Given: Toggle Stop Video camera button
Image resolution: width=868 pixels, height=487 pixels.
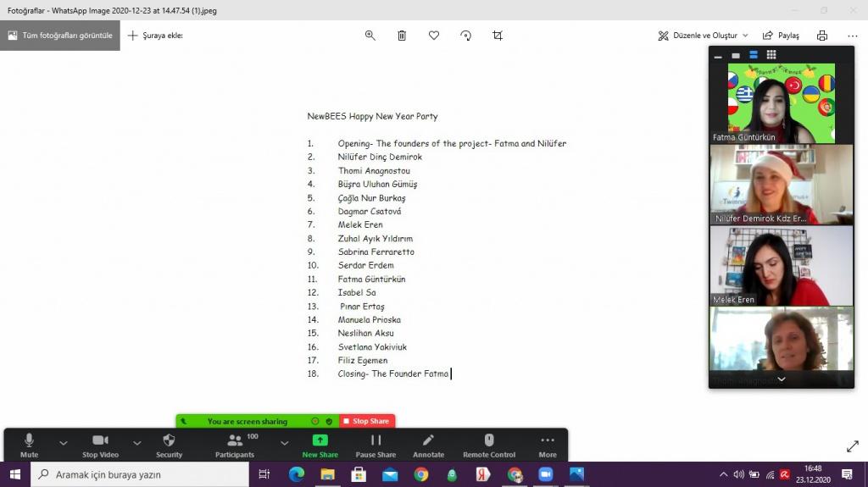Looking at the screenshot, I should pos(100,445).
